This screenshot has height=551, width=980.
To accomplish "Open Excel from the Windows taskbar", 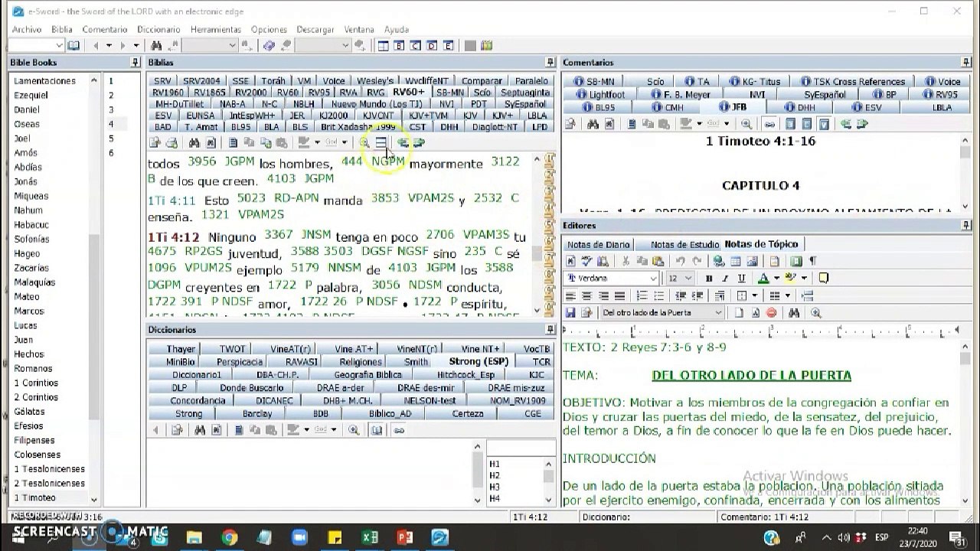I will (370, 537).
